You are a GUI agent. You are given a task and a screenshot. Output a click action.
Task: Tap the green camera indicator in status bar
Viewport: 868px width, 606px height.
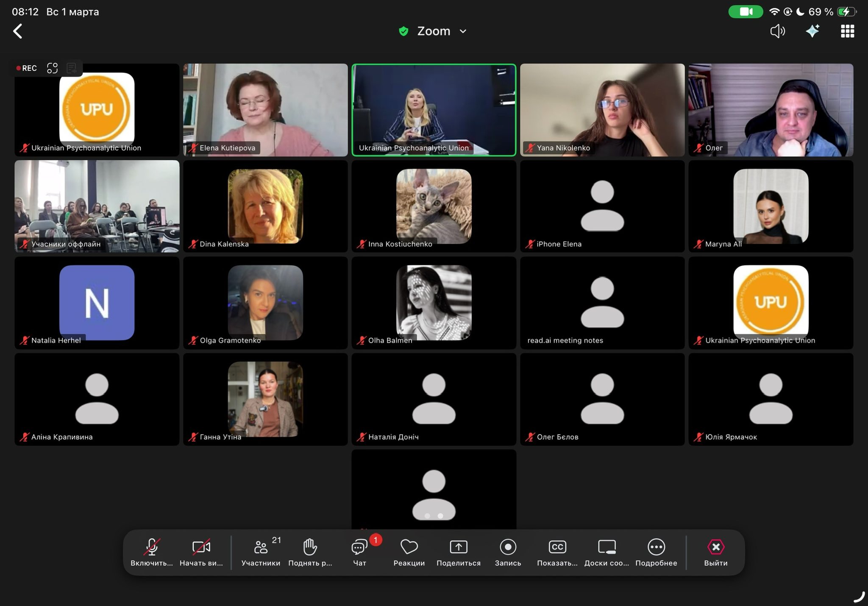coord(746,12)
